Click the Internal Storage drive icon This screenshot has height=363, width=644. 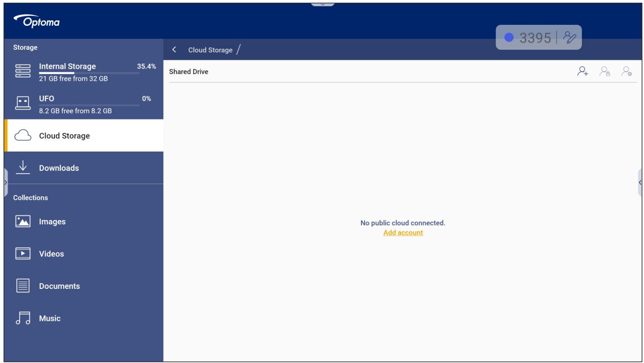click(22, 72)
